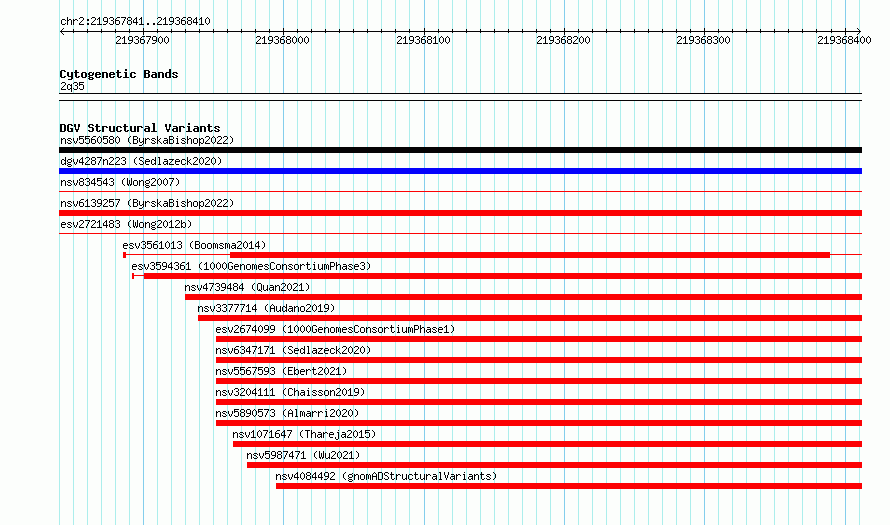Open nsv3204111 (Chaisson2019) variant label
This screenshot has width=890, height=525.
(290, 392)
